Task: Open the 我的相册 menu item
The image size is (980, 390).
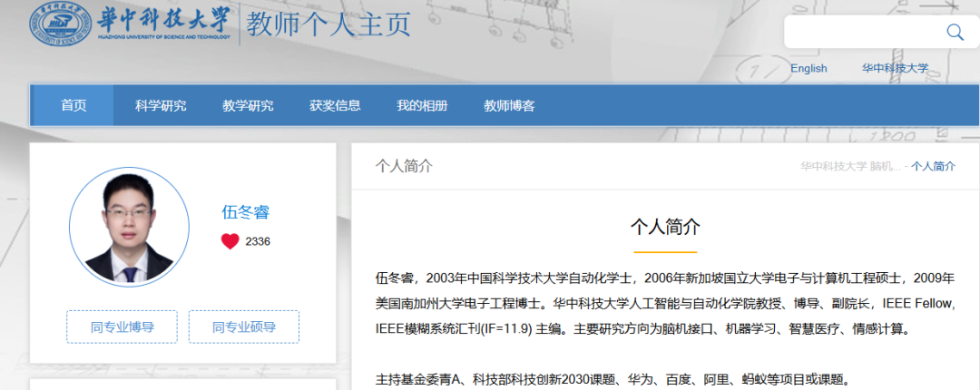Action: (x=422, y=105)
